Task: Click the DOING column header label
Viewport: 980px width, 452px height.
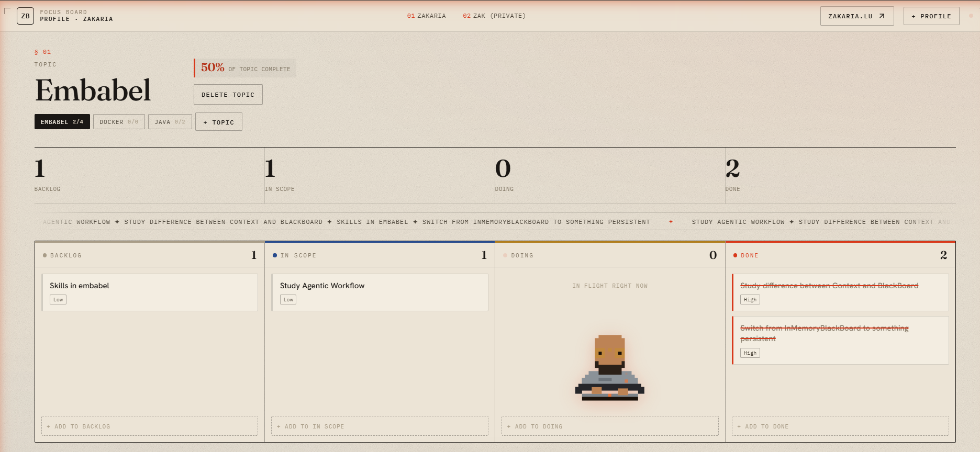Action: click(x=522, y=256)
